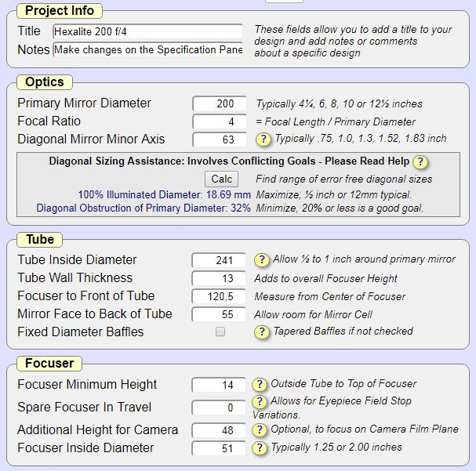Screen dimensions: 476x471
Task: Click the project Title text field
Action: click(x=147, y=32)
